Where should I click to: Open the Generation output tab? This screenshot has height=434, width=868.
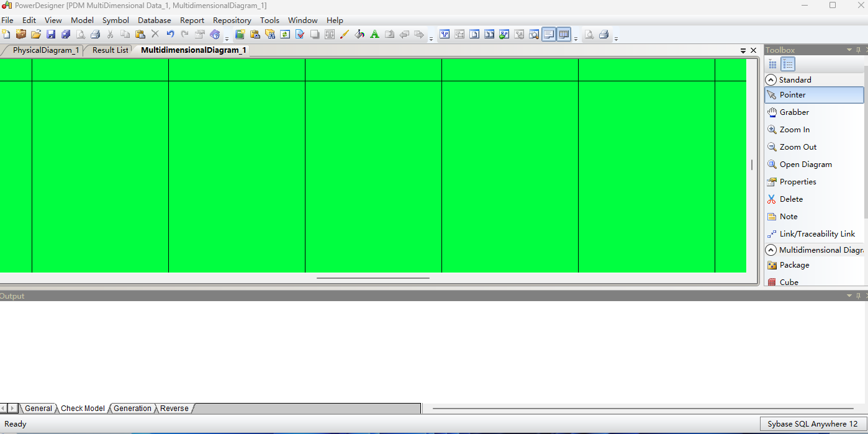132,408
